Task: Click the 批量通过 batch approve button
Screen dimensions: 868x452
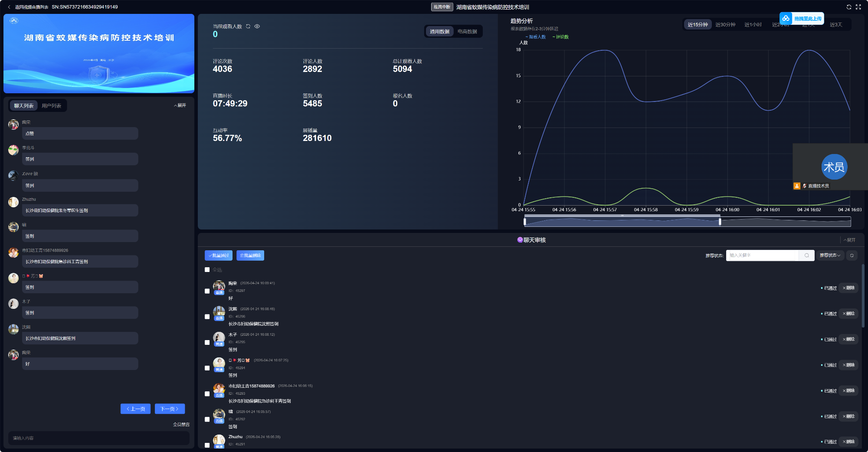Action: click(x=219, y=255)
